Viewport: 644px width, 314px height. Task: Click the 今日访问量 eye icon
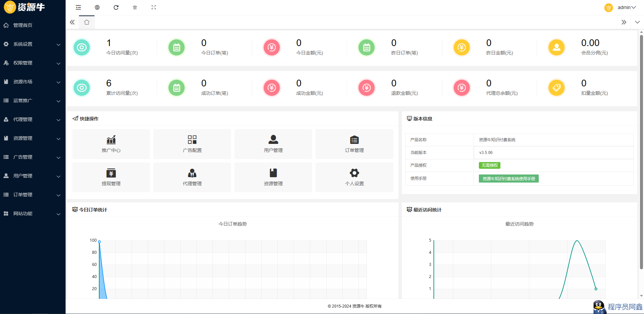82,47
